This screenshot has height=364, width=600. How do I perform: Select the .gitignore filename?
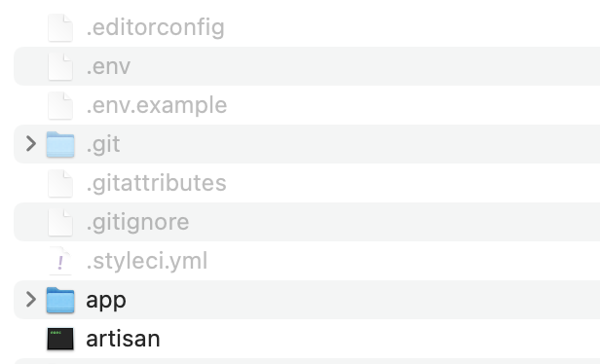[137, 223]
